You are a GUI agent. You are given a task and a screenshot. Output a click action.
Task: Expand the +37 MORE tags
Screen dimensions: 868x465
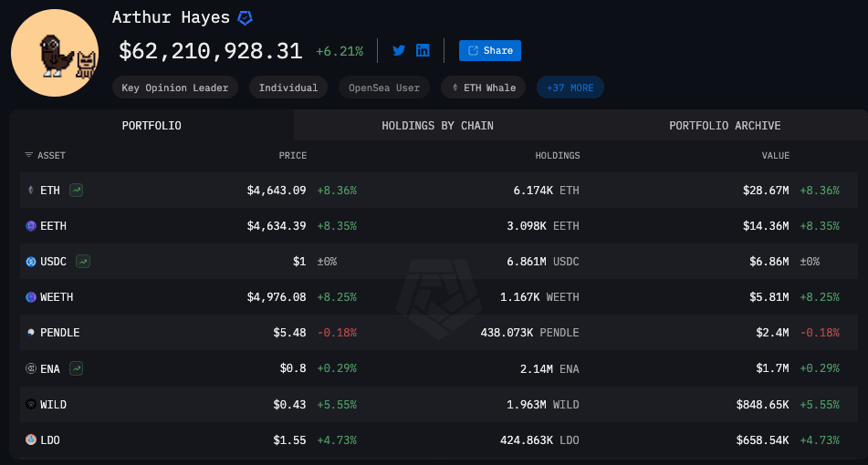coord(570,88)
